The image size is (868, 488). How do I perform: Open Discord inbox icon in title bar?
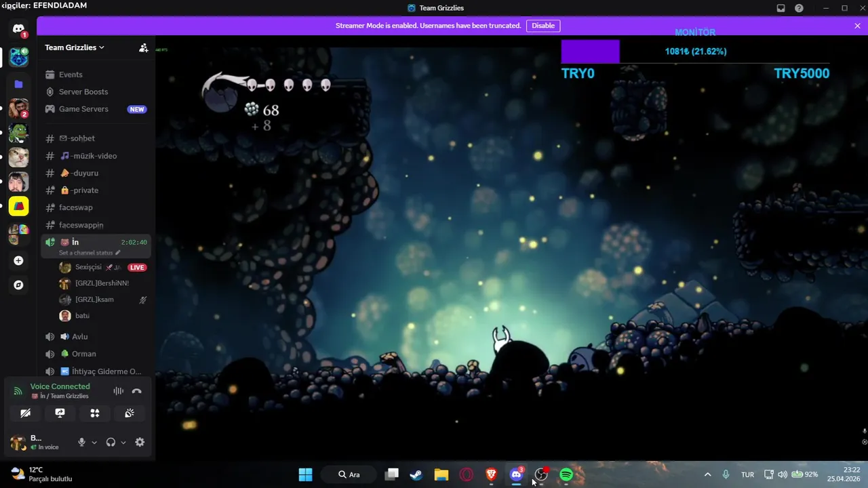781,8
